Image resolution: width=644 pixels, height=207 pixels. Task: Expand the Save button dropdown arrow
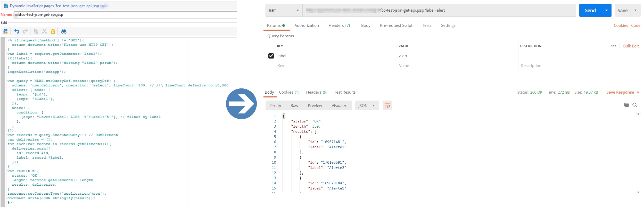pos(635,11)
